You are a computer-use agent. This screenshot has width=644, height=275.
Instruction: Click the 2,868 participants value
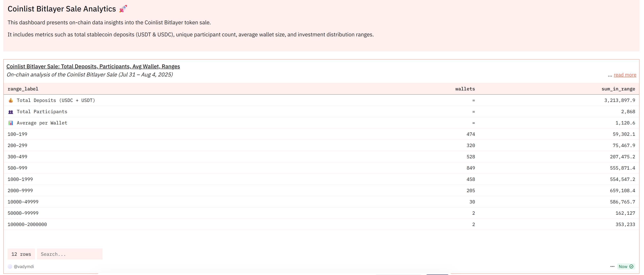coord(628,112)
